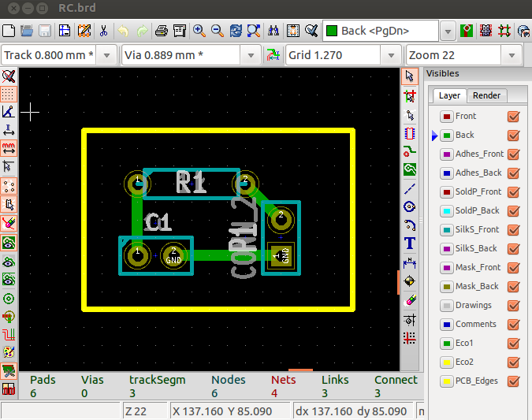
Task: Redraw the view icon
Action: [236, 31]
